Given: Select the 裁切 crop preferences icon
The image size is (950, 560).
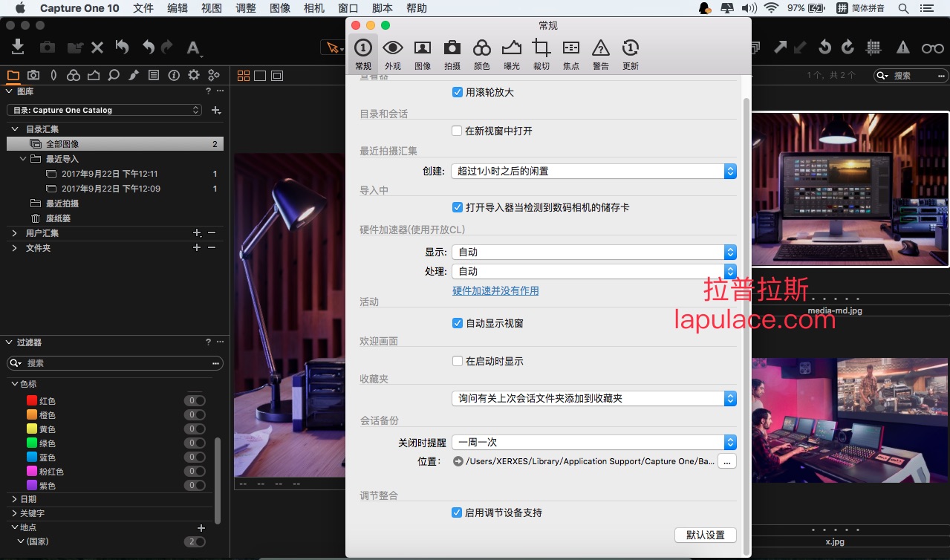Looking at the screenshot, I should pos(541,54).
